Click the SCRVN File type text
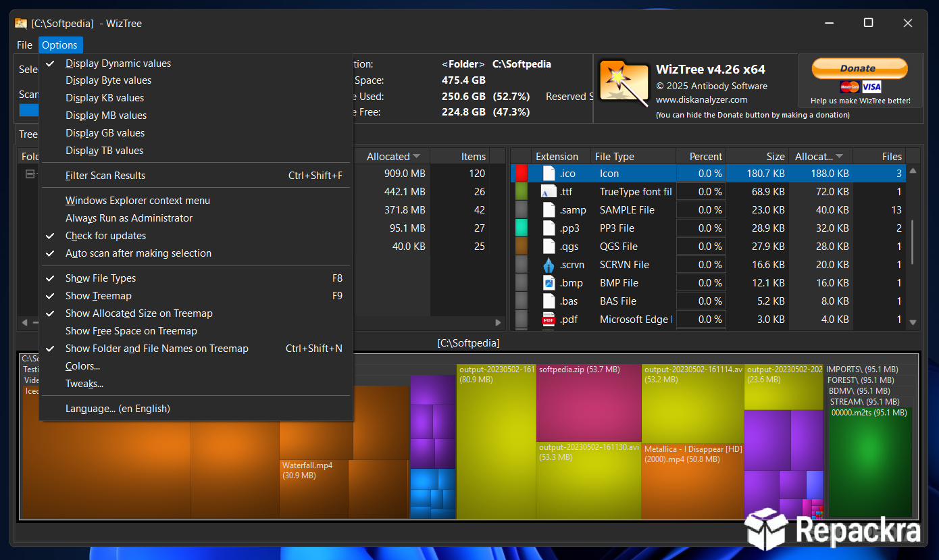This screenshot has width=939, height=560. (624, 265)
